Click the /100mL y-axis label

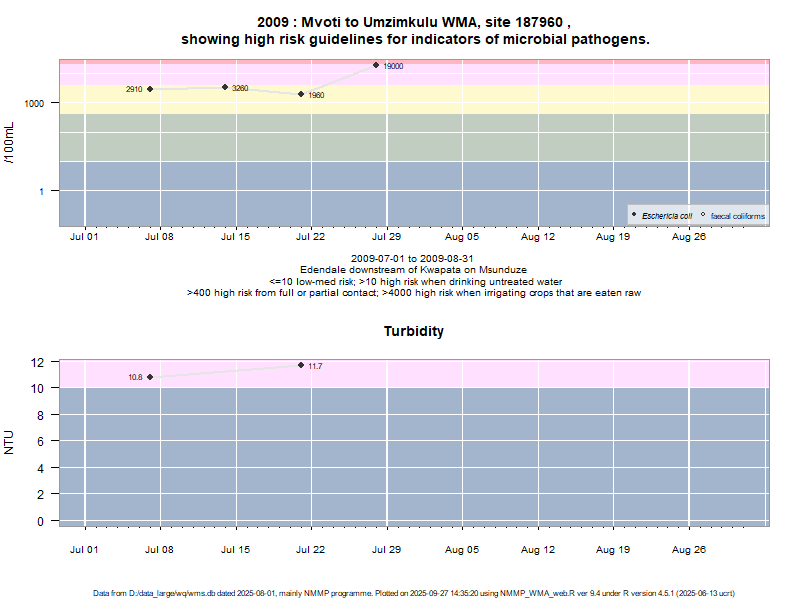pos(10,143)
